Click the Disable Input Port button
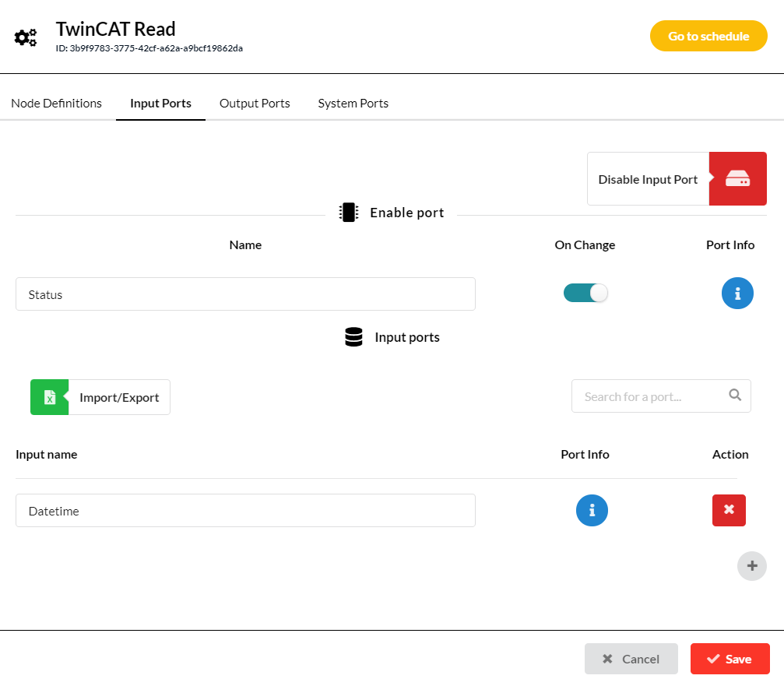The image size is (784, 686). tap(677, 179)
